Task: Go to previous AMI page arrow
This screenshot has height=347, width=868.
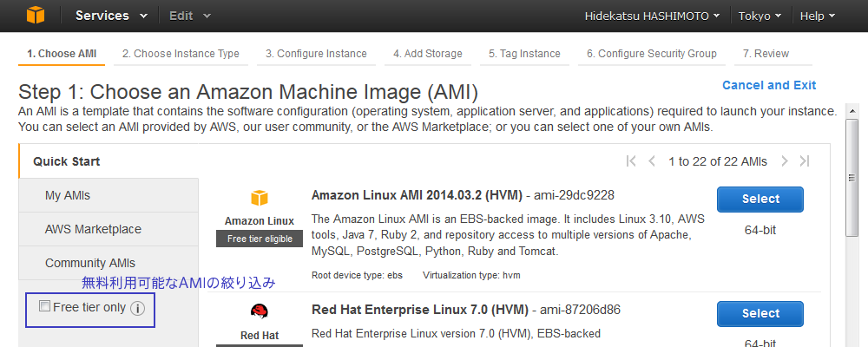Action: click(652, 161)
